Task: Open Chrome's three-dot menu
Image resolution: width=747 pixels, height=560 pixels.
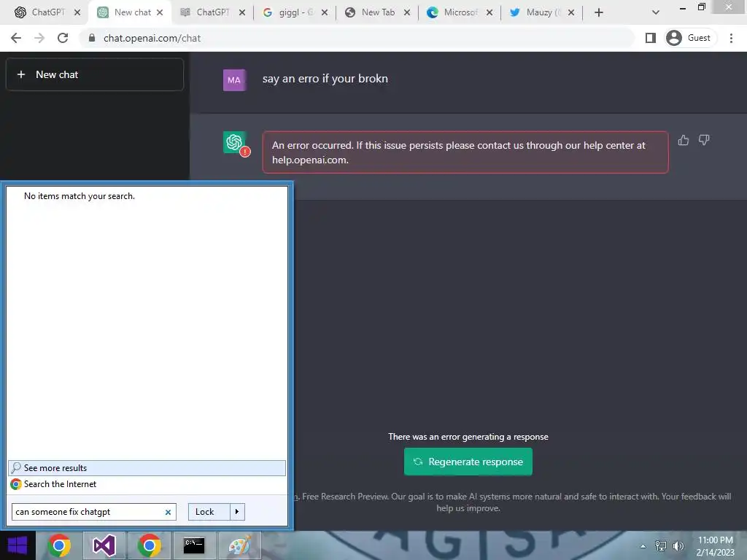Action: (x=731, y=38)
